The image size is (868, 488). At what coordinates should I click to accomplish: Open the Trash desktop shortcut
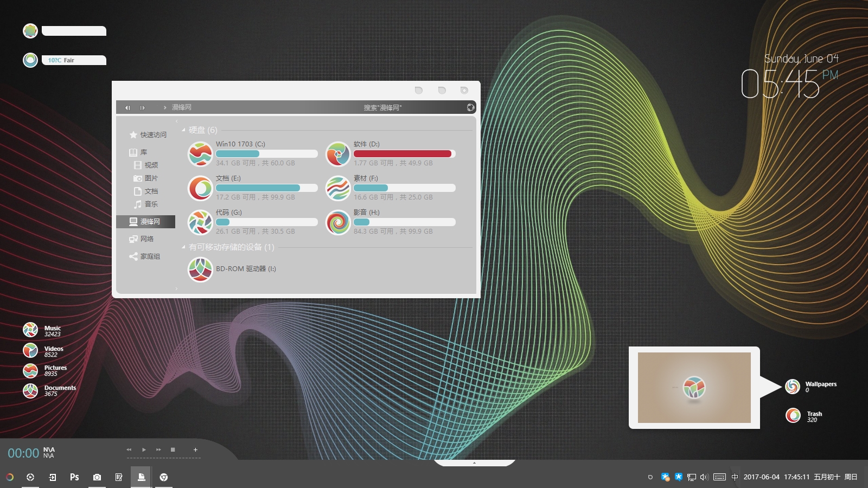(x=794, y=416)
